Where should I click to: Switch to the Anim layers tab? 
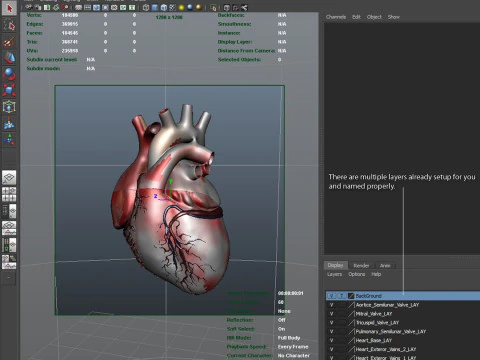[x=385, y=265]
